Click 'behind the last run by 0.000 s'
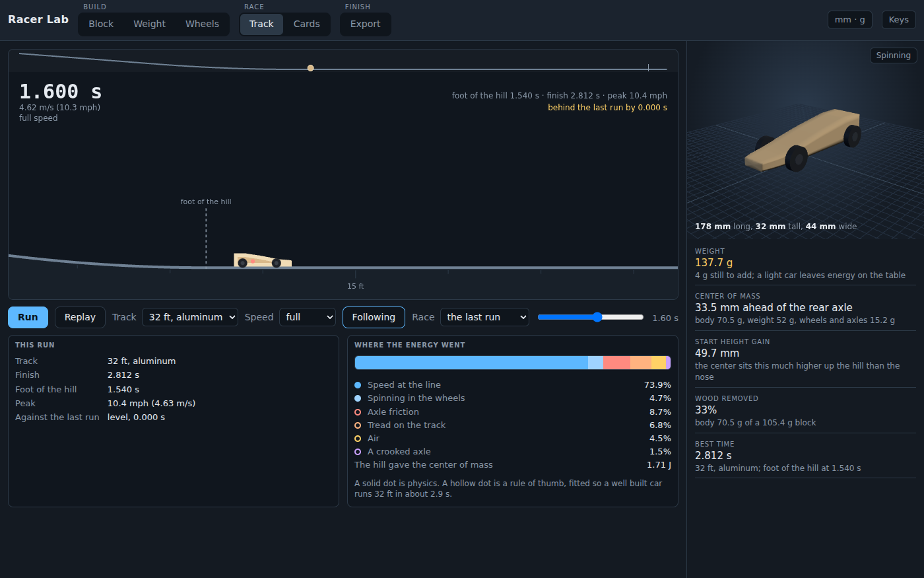924x578 pixels. [607, 108]
